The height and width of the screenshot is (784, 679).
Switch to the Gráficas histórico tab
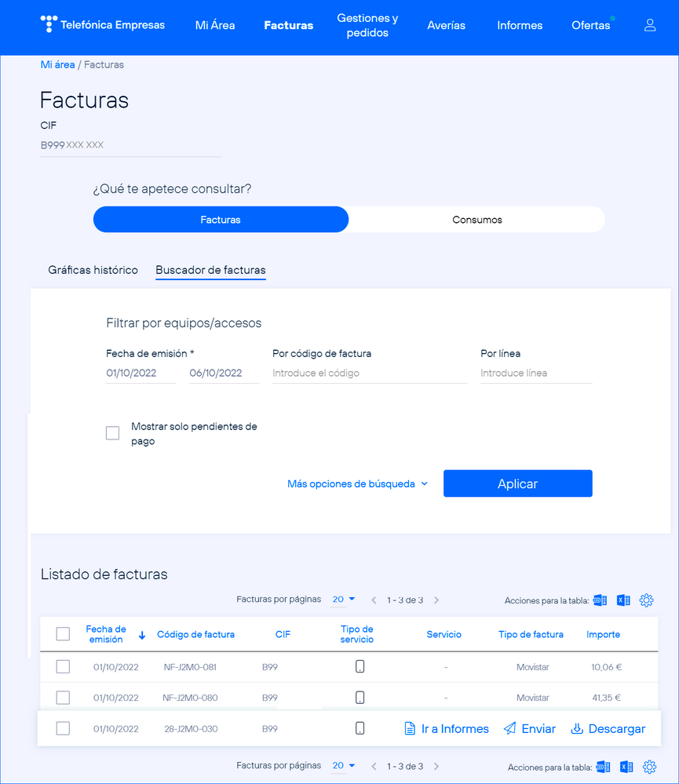(x=93, y=270)
